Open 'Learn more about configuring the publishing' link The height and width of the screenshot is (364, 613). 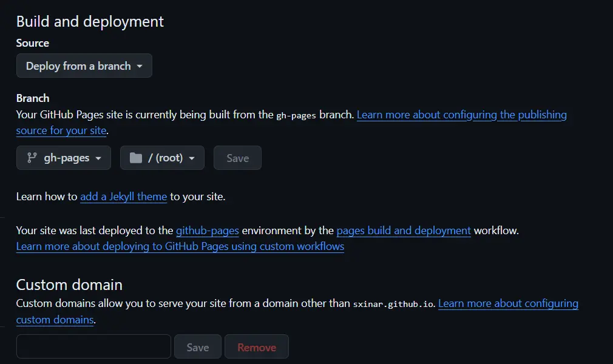(x=462, y=115)
